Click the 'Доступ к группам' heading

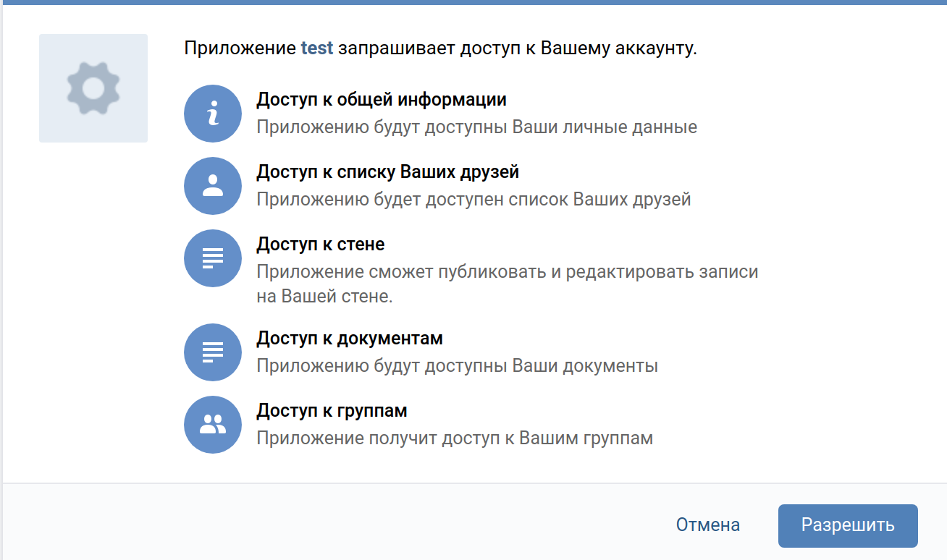pos(332,411)
